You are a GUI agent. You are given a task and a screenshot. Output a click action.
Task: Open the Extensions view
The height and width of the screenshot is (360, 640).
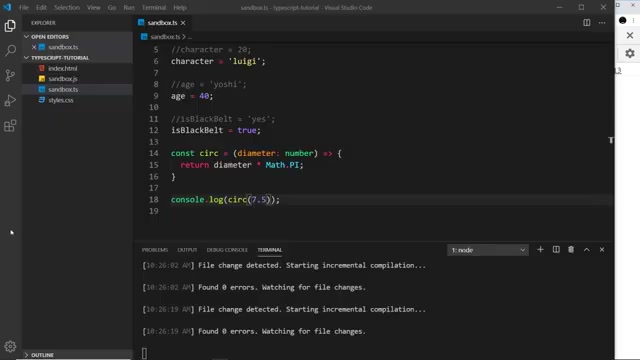10,125
